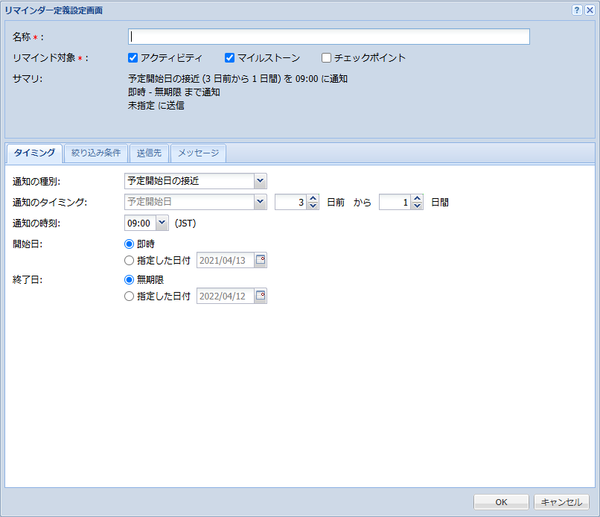Screen dimensions: 600x517
Task: Focus the 名称 text input field
Action: [329, 37]
